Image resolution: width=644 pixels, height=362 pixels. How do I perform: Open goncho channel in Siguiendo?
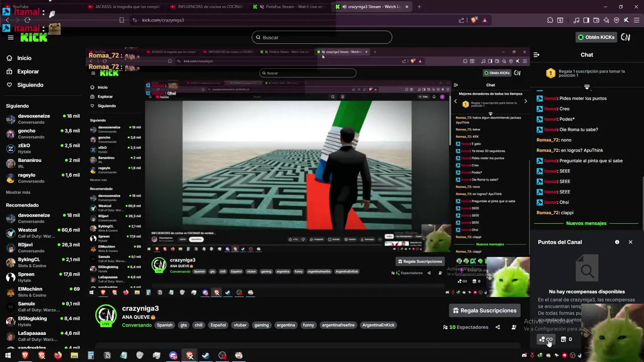click(x=43, y=134)
